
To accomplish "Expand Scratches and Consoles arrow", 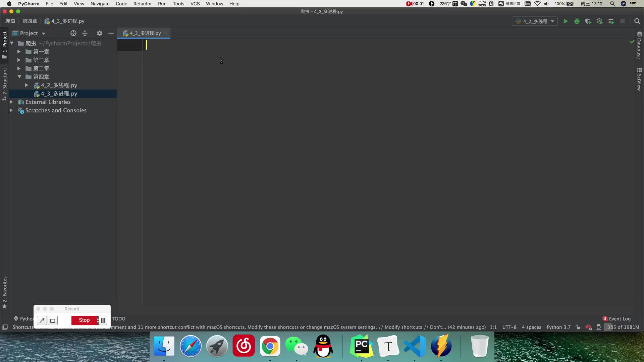I will click(x=11, y=110).
